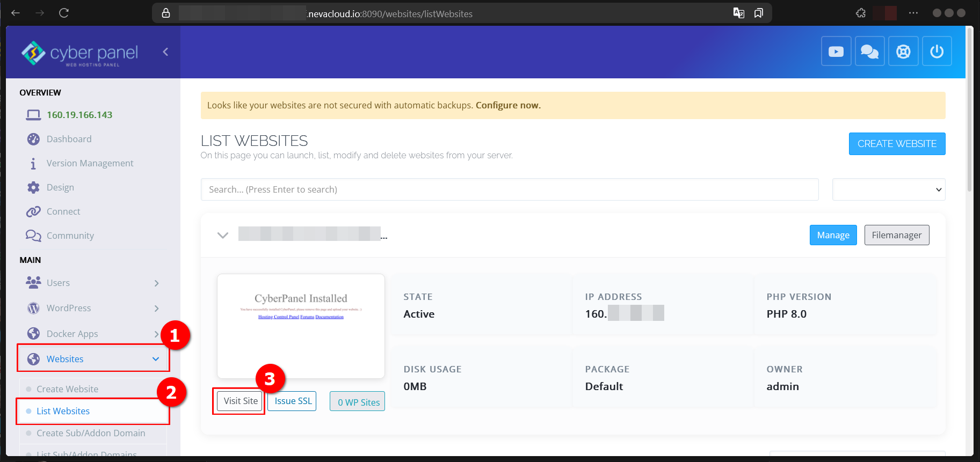Select Create Sub/Addon Domain item
This screenshot has height=462, width=980.
tap(93, 433)
